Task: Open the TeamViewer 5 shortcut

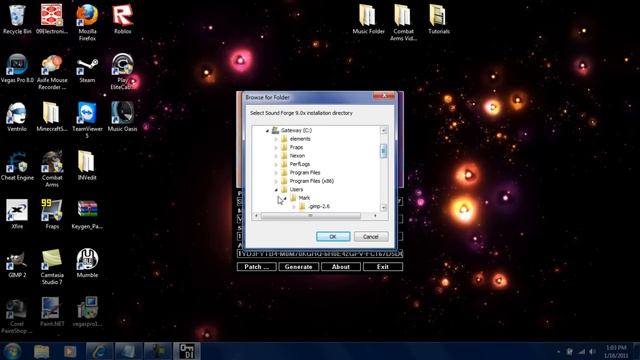Action: (87, 120)
